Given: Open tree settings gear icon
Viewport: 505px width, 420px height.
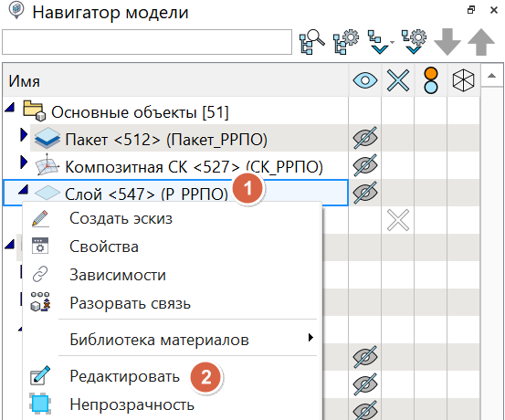Looking at the screenshot, I should 345,42.
